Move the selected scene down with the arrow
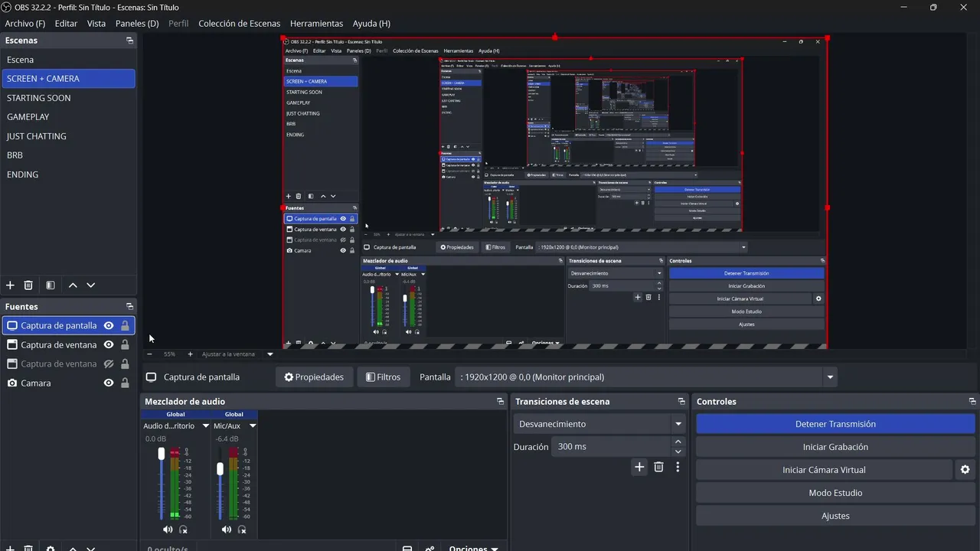The image size is (980, 551). click(91, 285)
